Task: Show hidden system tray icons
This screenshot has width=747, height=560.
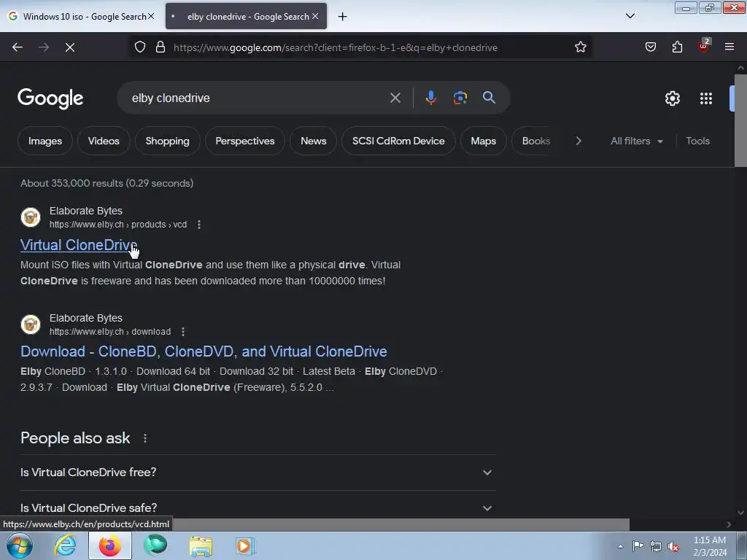Action: tap(620, 547)
